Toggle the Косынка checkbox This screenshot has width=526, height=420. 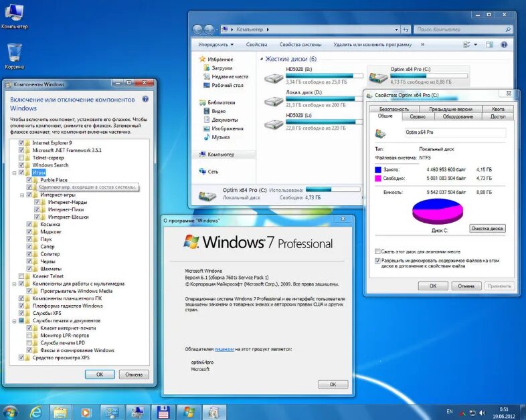[29, 224]
